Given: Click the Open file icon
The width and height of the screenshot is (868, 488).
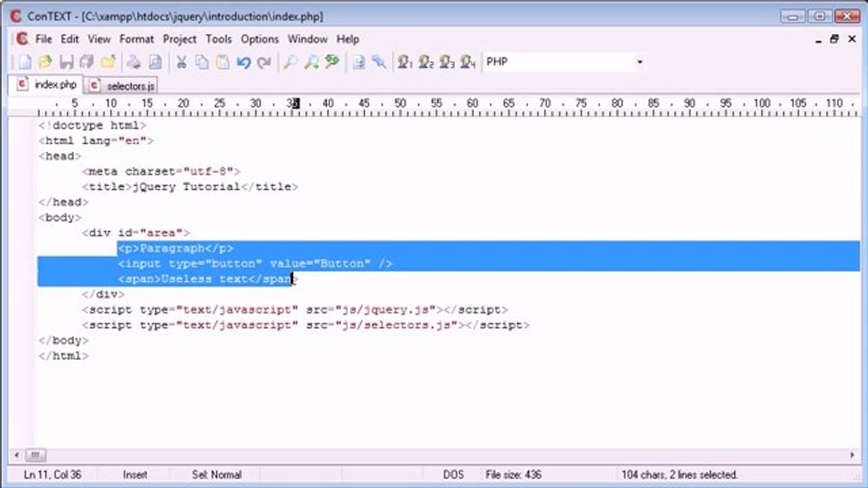Looking at the screenshot, I should (45, 62).
